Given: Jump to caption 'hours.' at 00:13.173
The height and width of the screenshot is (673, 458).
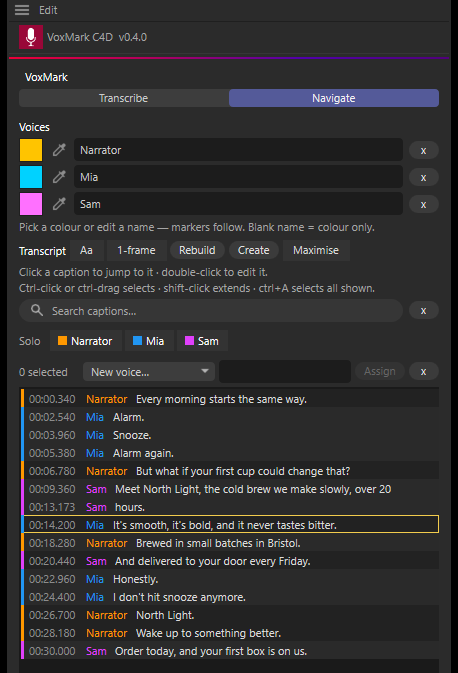Looking at the screenshot, I should [230, 507].
